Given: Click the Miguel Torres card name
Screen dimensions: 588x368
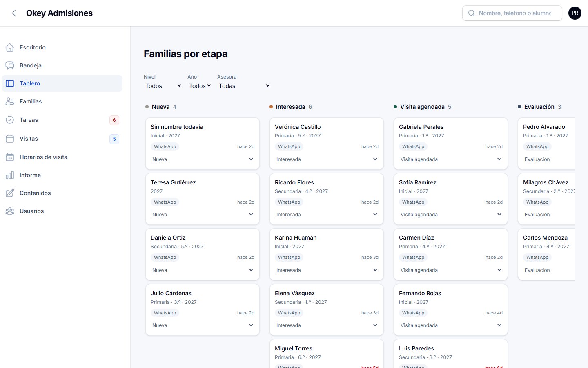Looking at the screenshot, I should click(x=294, y=348).
